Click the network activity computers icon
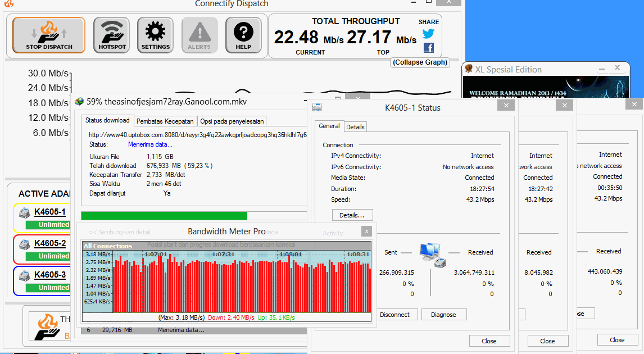644x354 pixels. click(x=433, y=255)
